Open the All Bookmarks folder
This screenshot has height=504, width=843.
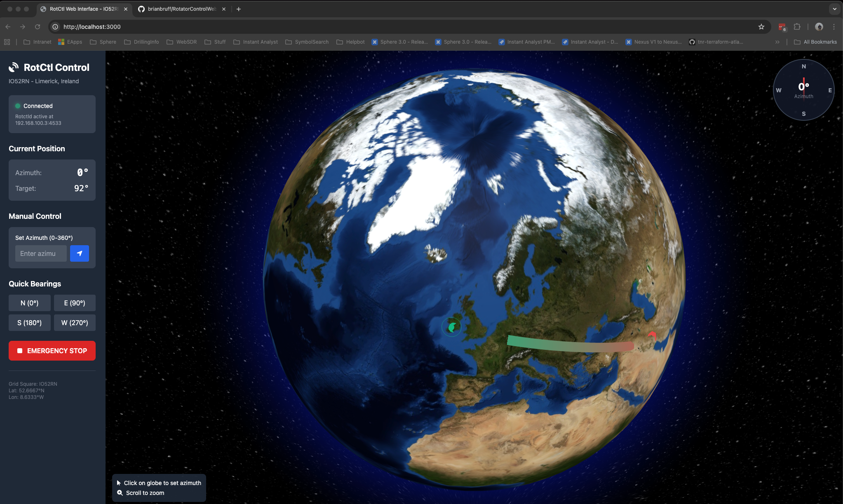(815, 42)
